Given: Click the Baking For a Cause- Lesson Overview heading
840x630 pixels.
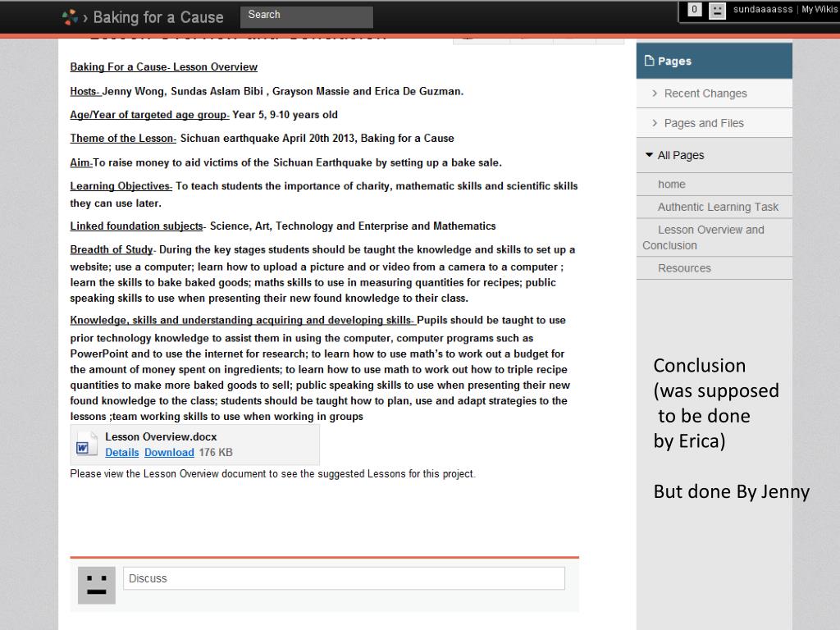Looking at the screenshot, I should coord(163,67).
